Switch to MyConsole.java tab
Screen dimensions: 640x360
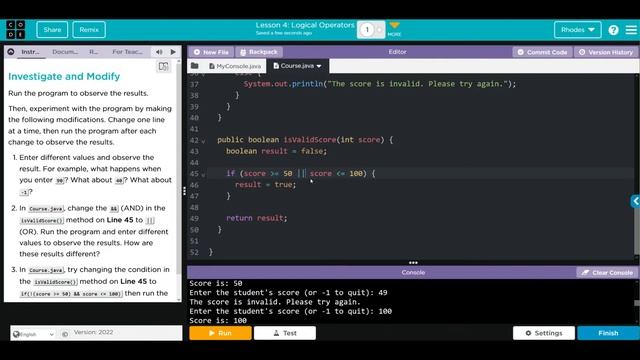click(235, 66)
